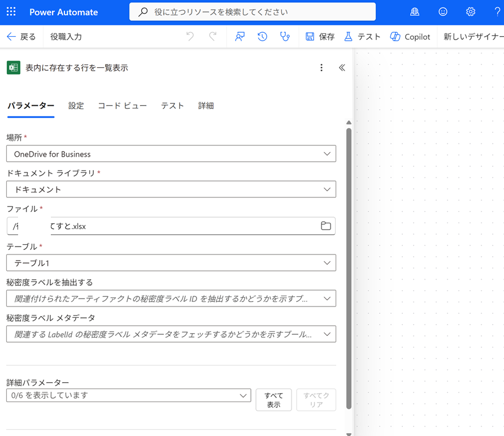
Task: Open the settings gear icon
Action: pos(471,12)
